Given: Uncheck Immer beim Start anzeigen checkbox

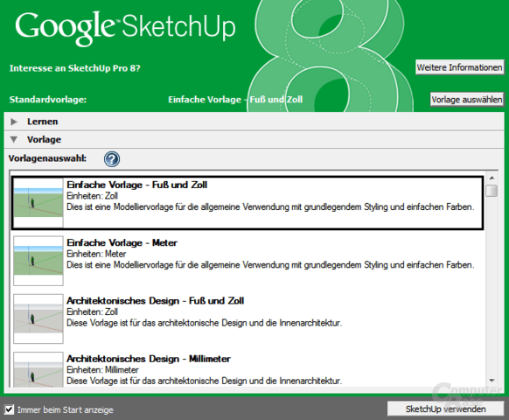Looking at the screenshot, I should 9,409.
